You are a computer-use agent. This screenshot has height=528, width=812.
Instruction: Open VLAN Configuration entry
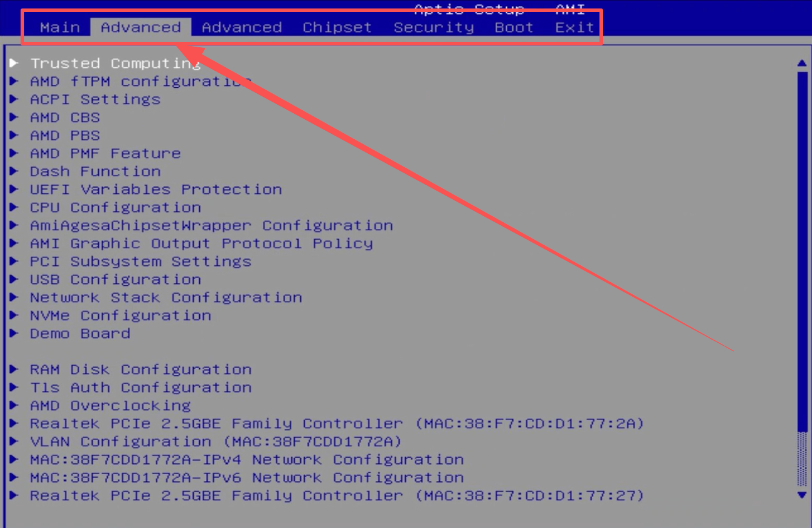coord(216,441)
